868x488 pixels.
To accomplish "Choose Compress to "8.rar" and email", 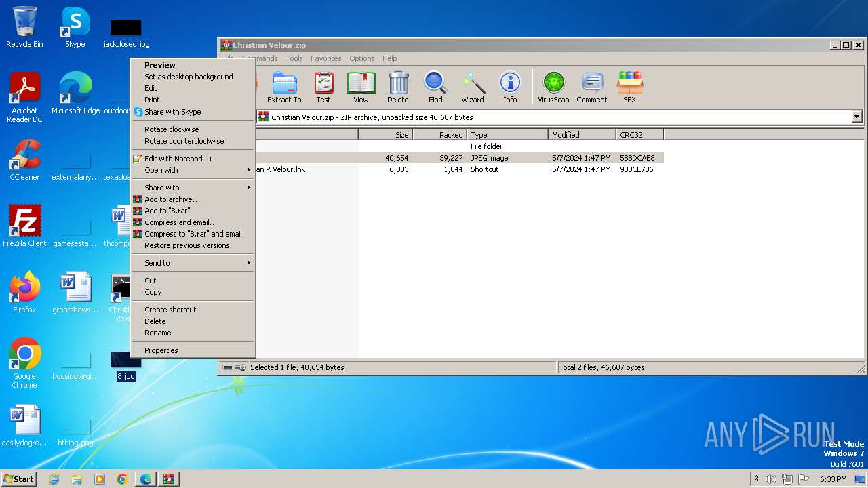I will (x=193, y=234).
